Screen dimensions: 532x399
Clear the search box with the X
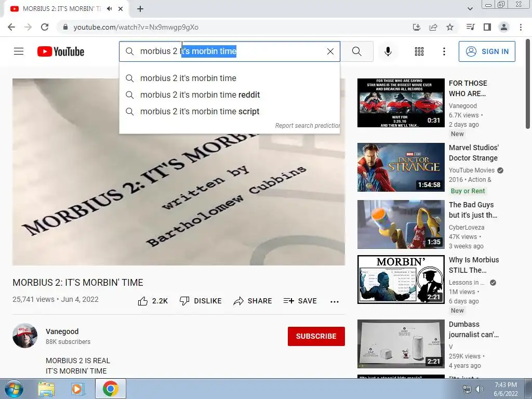click(330, 51)
